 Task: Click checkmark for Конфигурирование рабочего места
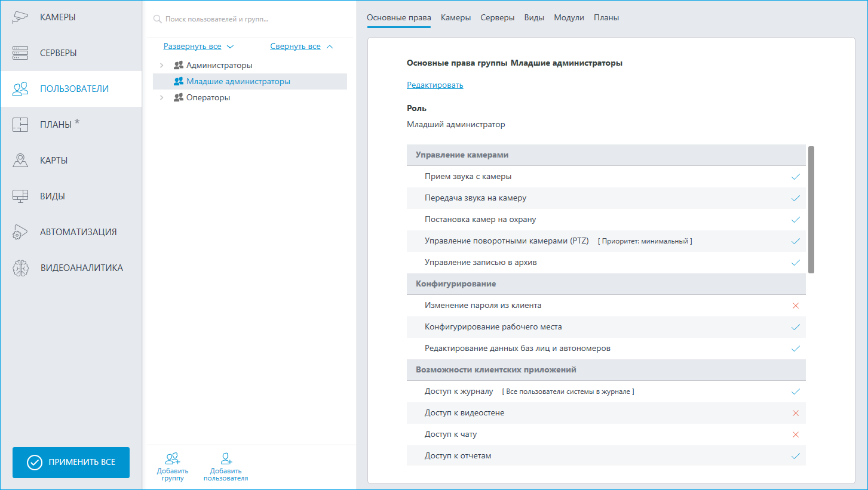pos(795,327)
